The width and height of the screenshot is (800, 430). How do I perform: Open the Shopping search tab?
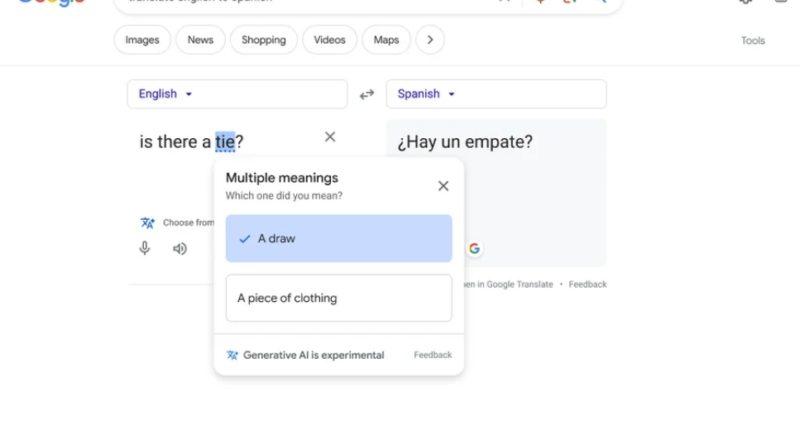263,40
